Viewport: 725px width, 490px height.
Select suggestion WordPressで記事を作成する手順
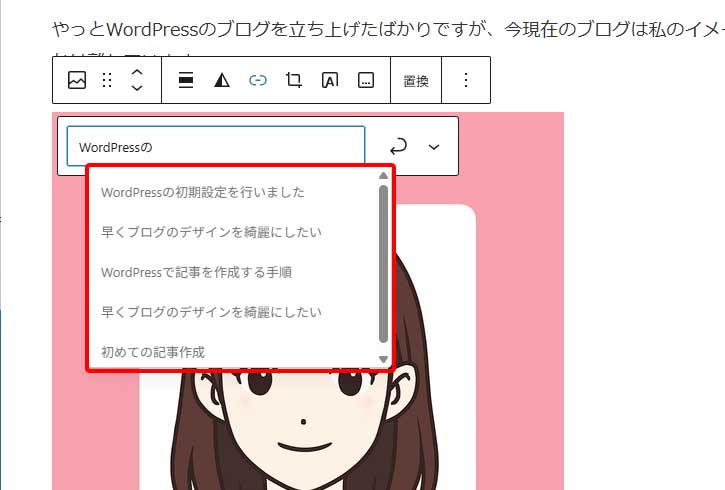196,272
